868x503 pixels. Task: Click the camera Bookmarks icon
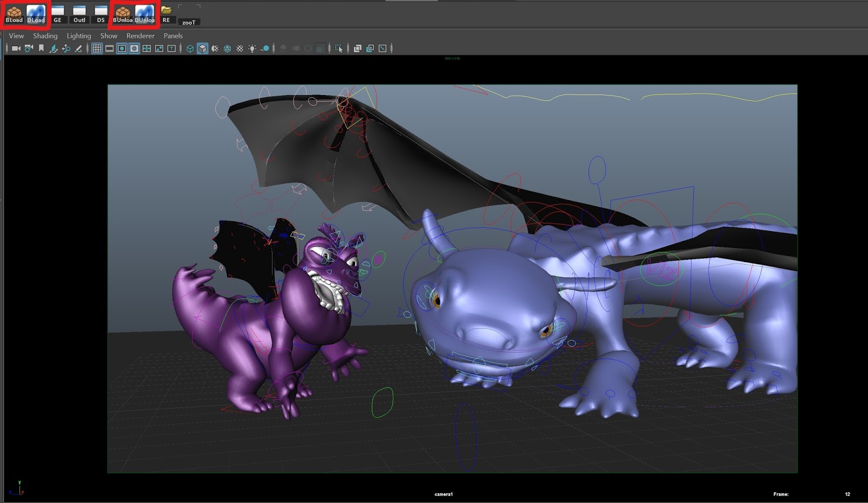point(41,48)
